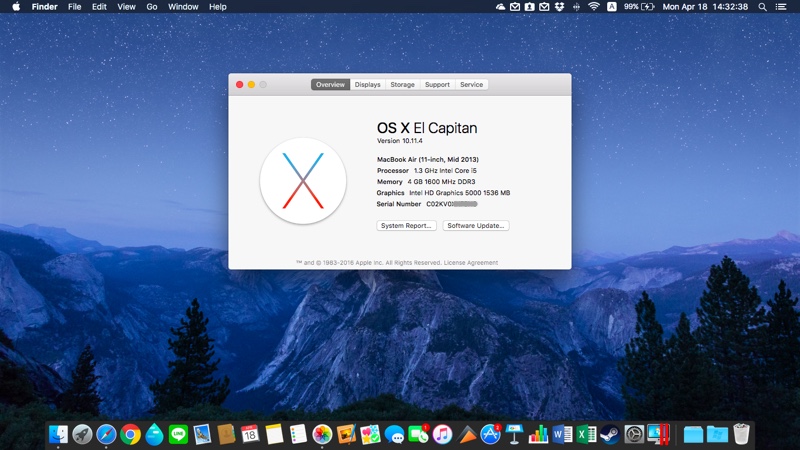Open the green LINE app icon

point(178,435)
